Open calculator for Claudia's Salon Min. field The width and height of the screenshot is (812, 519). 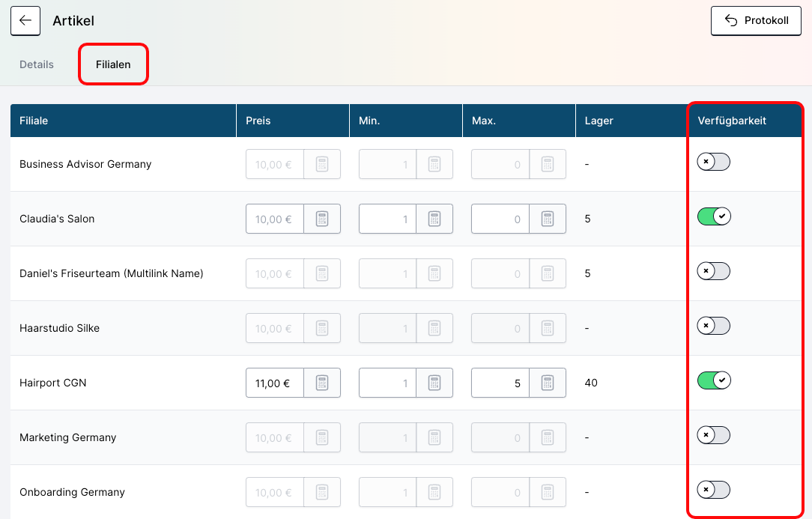434,219
